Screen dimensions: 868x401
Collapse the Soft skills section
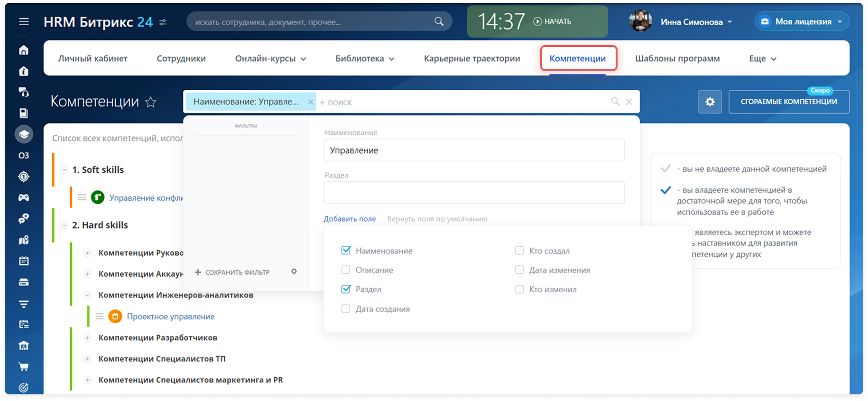[65, 170]
